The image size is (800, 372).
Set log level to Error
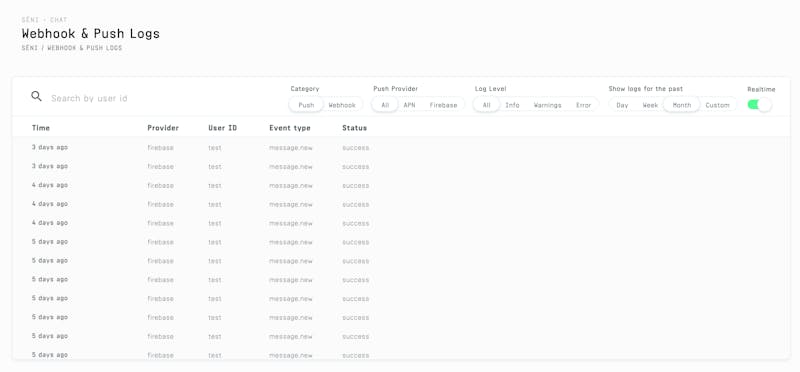[x=584, y=105]
